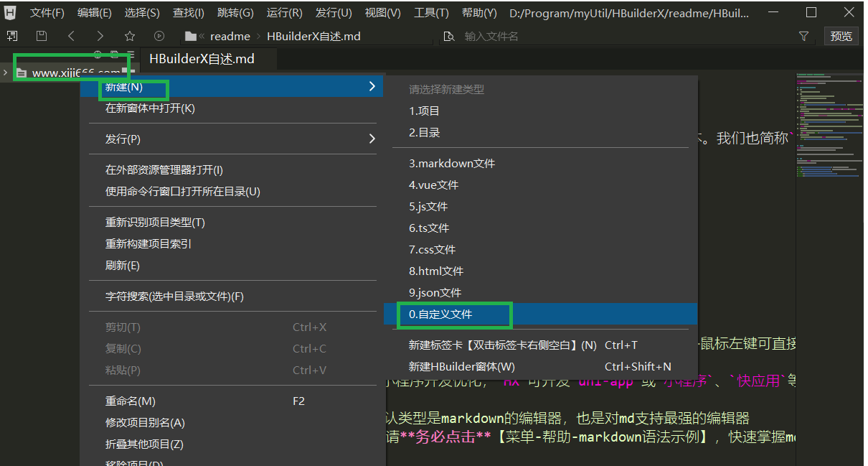Choose 修改项目别名(A)
868x466 pixels.
[x=232, y=423]
